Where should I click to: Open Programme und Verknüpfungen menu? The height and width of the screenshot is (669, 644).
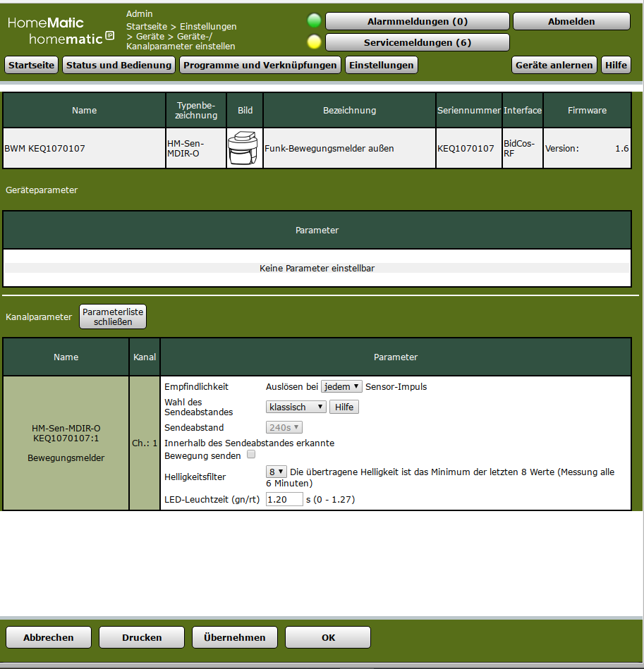[260, 65]
